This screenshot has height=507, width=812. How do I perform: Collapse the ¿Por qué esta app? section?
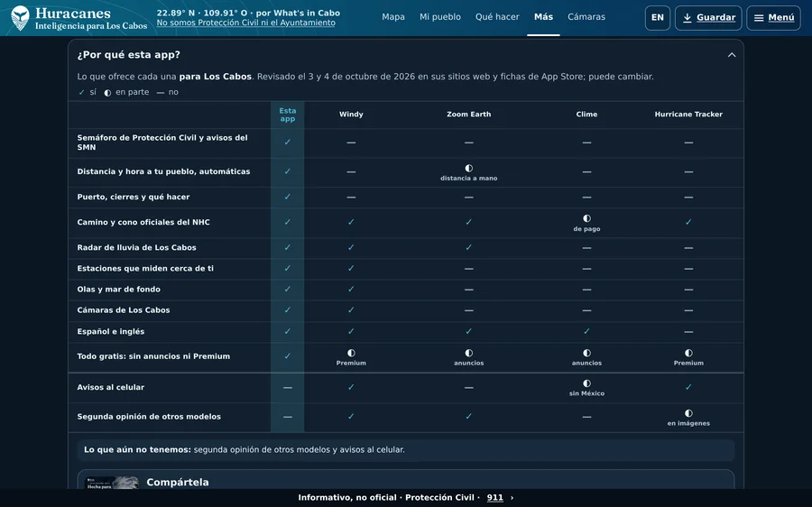coord(731,55)
